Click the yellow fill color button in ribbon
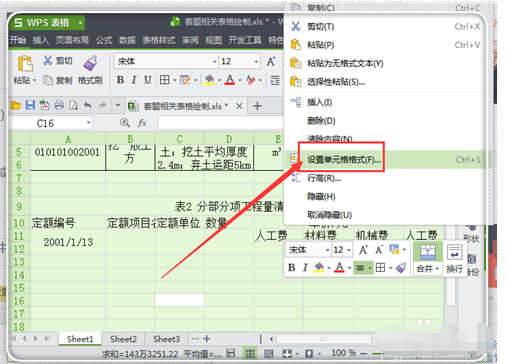This screenshot has height=364, width=509. pyautogui.click(x=209, y=80)
